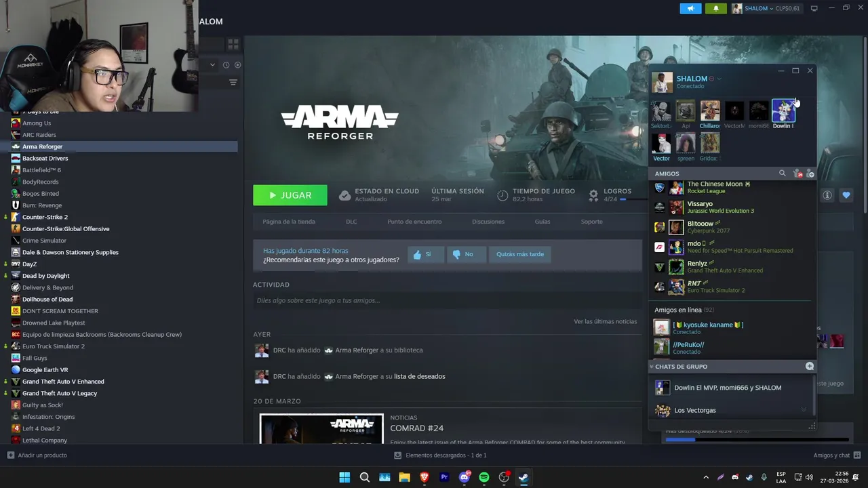Image resolution: width=868 pixels, height=488 pixels.
Task: Click Quizás más tarde button
Action: (x=520, y=254)
